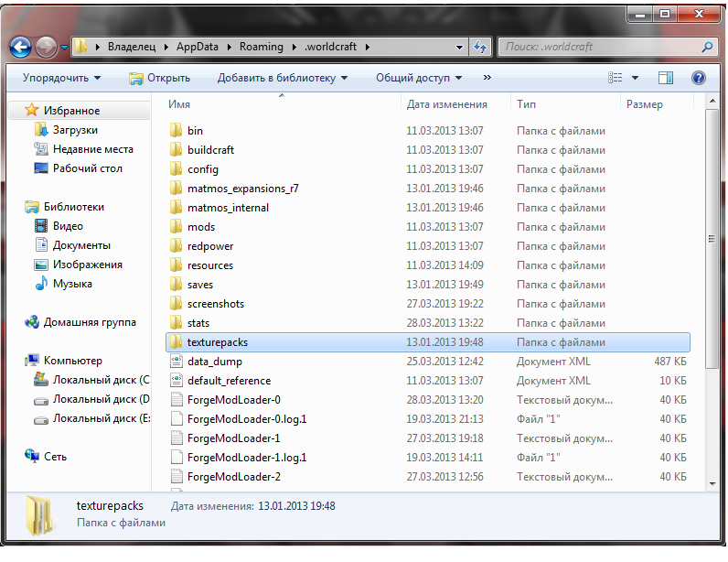The height and width of the screenshot is (562, 728).
Task: Open Недавние места in the sidebar
Action: click(x=93, y=149)
